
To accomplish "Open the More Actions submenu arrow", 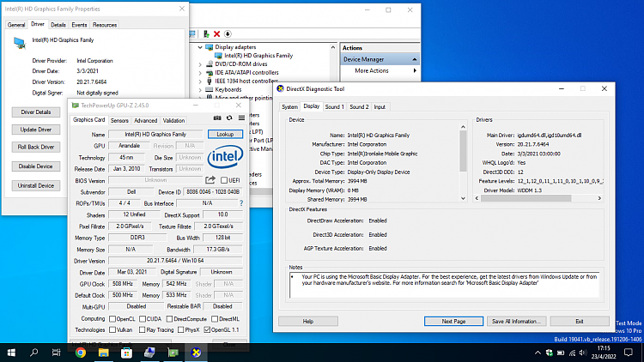I will (415, 70).
